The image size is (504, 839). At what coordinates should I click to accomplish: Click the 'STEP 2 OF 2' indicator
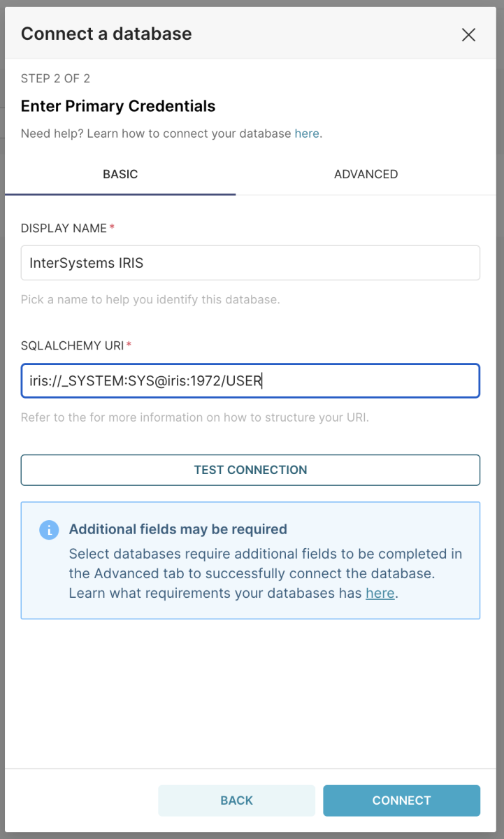[x=55, y=78]
